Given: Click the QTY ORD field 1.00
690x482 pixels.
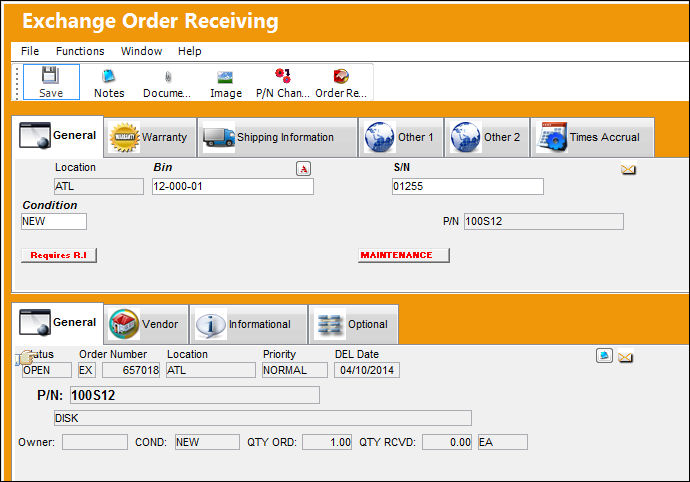Looking at the screenshot, I should [327, 442].
